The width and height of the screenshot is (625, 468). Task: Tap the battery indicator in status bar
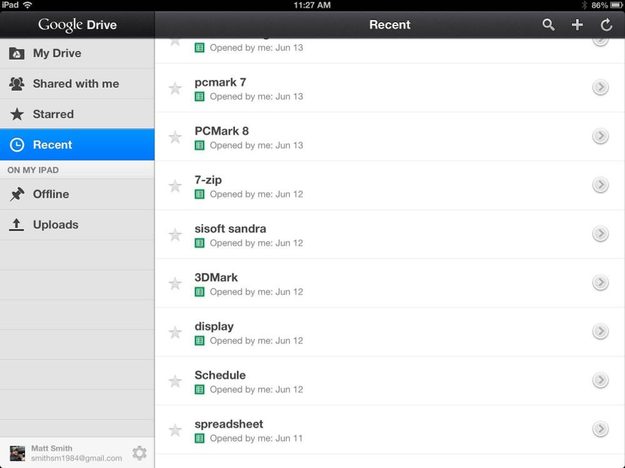616,5
